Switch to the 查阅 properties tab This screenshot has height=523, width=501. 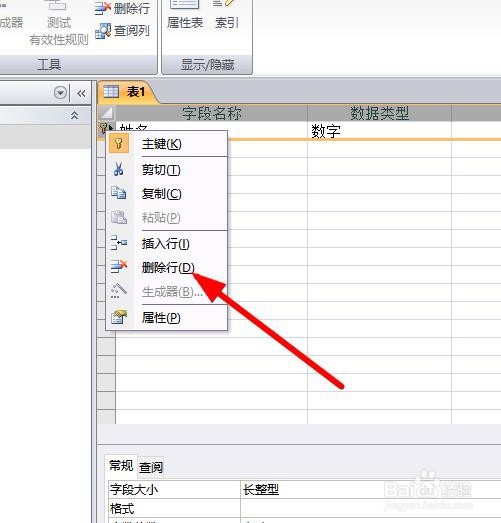pos(151,467)
